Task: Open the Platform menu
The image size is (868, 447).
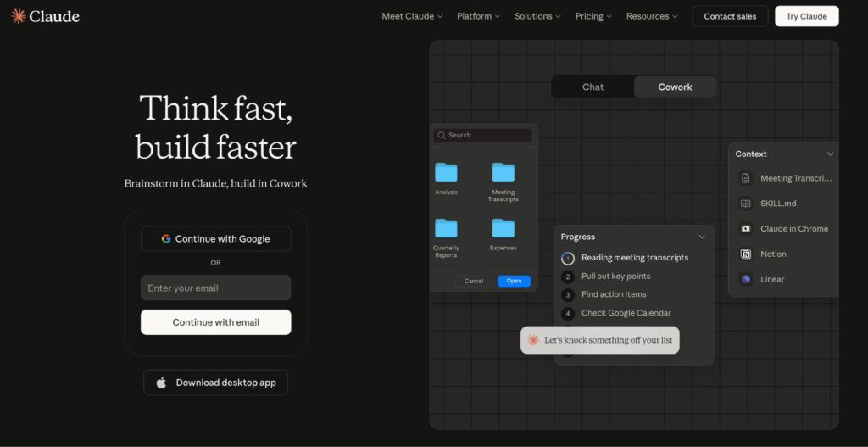Action: 478,16
